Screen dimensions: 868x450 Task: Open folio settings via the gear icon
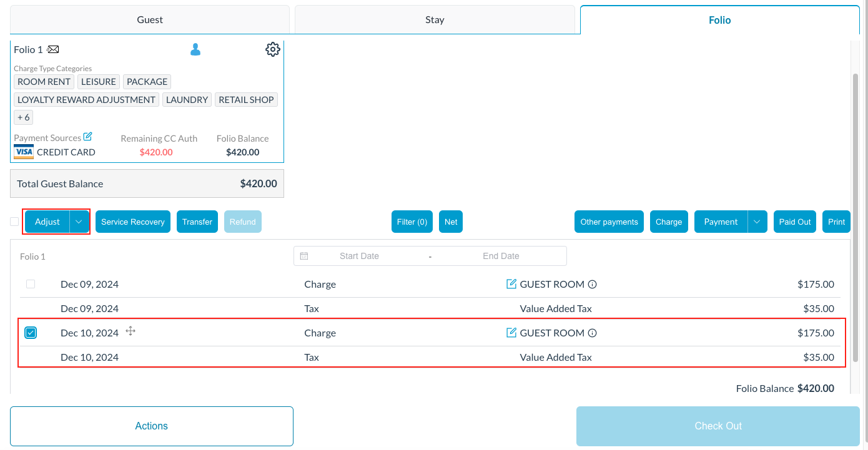coord(273,49)
